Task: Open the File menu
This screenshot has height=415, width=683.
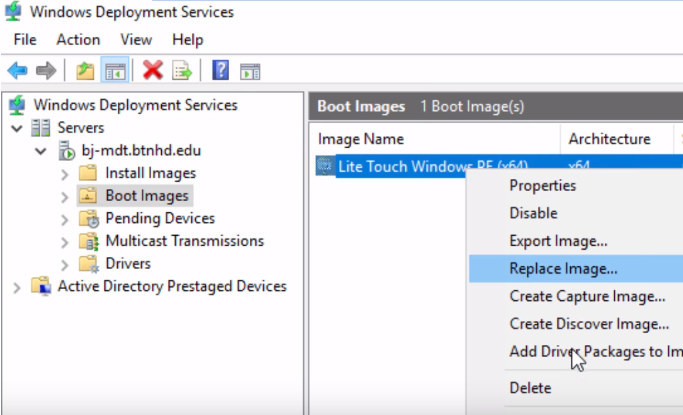Action: coord(25,40)
